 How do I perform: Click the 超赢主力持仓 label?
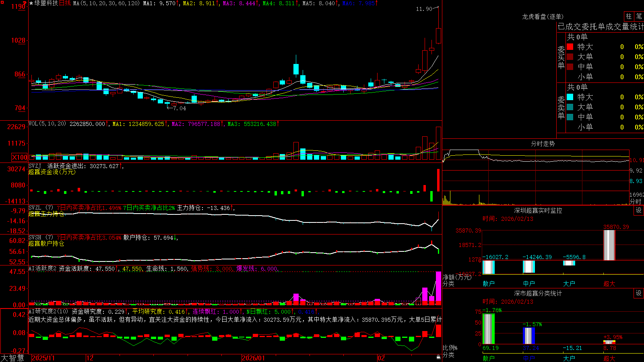click(x=46, y=214)
